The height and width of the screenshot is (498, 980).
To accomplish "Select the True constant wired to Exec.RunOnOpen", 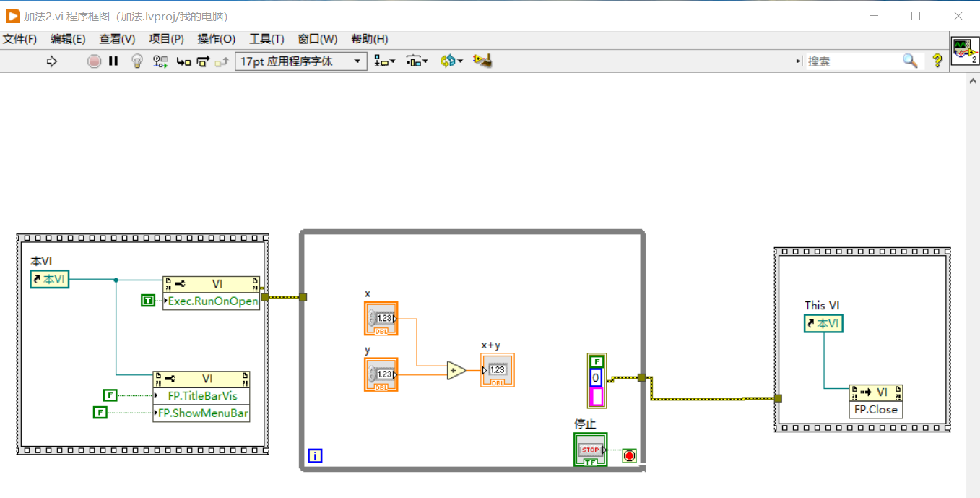I will coord(148,301).
